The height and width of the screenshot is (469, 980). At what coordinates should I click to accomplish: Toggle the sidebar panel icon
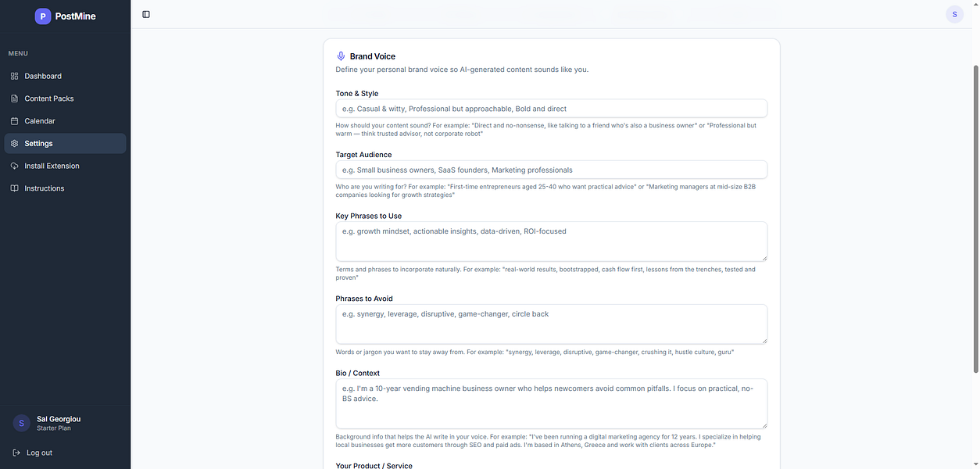click(x=146, y=14)
